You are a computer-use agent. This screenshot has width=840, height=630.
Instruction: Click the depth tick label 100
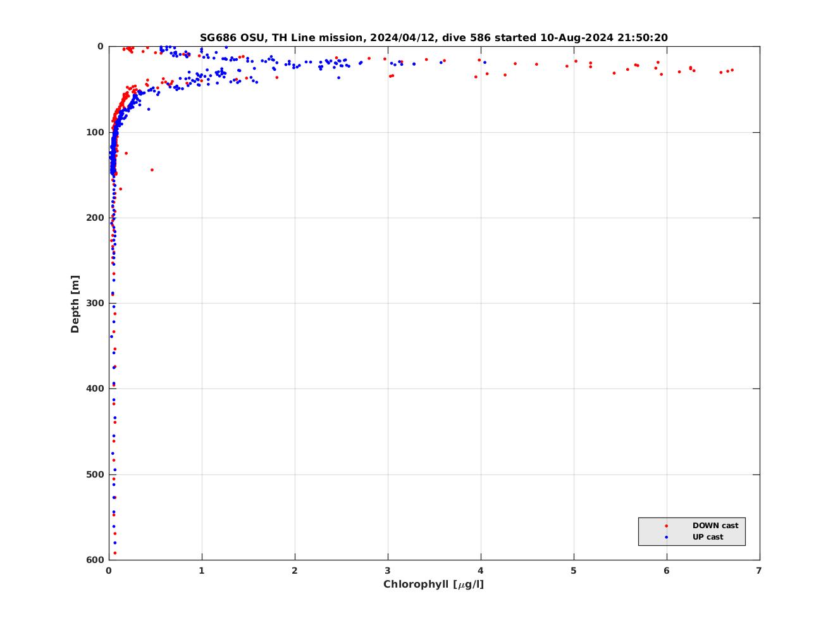(x=95, y=132)
